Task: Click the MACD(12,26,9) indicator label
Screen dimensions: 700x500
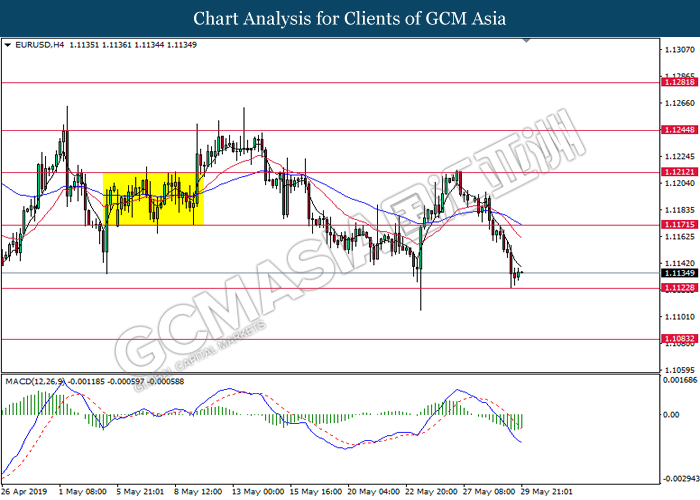Action: 35,382
